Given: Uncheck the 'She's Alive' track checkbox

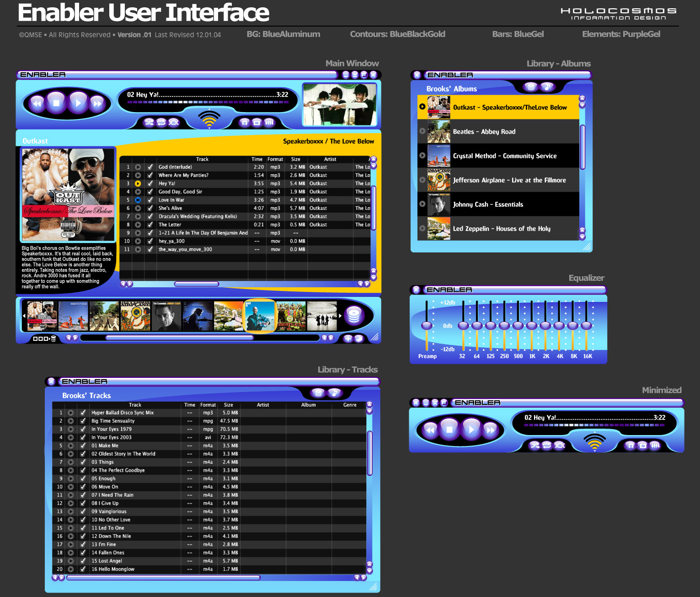Looking at the screenshot, I should tap(150, 208).
